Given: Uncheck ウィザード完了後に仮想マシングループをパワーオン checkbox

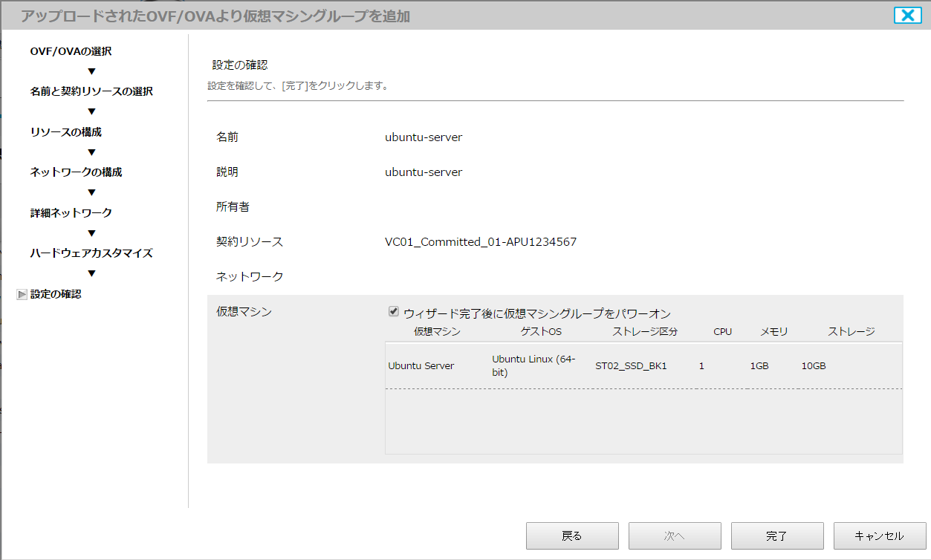Looking at the screenshot, I should coord(393,313).
